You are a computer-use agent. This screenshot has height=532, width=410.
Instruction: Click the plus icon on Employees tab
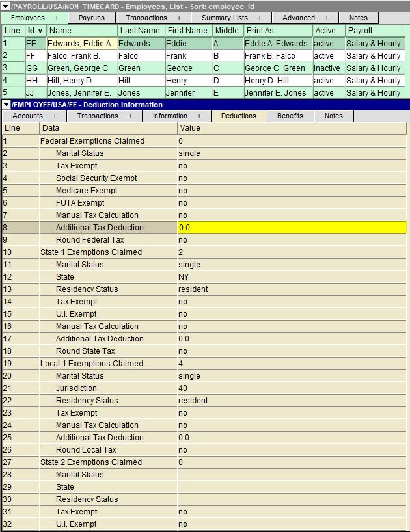click(57, 18)
